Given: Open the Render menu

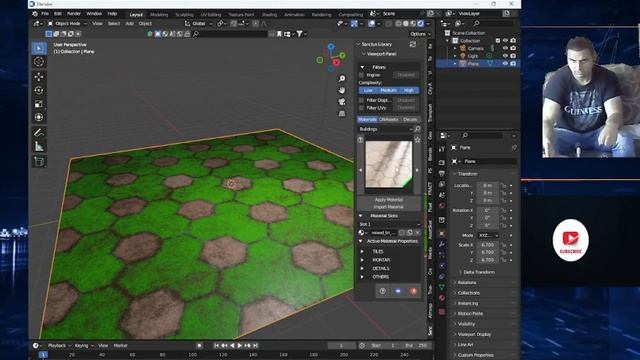Looking at the screenshot, I should (x=74, y=14).
